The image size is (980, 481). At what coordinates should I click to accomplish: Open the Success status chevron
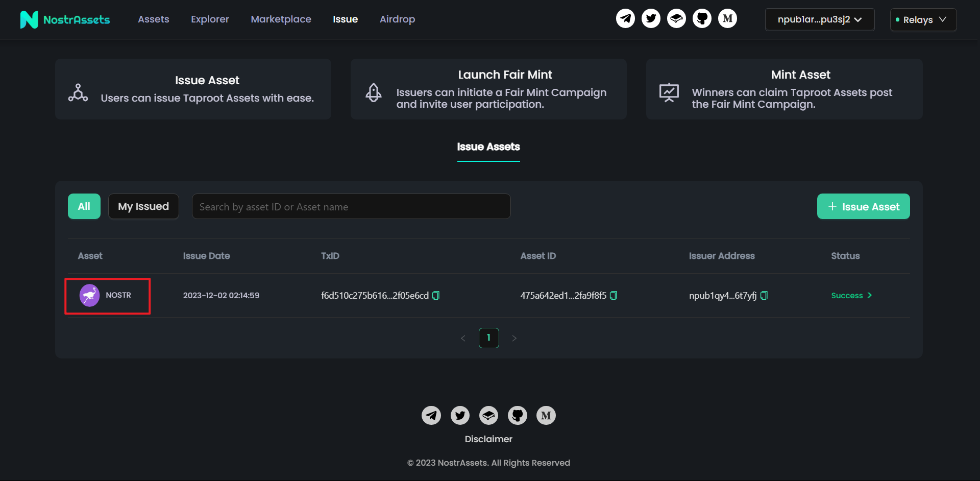[870, 295]
